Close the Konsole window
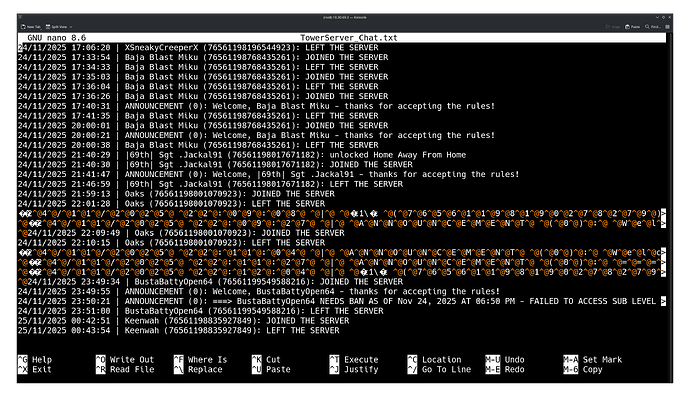Screen dimensions: 690x402 [x=670, y=17]
